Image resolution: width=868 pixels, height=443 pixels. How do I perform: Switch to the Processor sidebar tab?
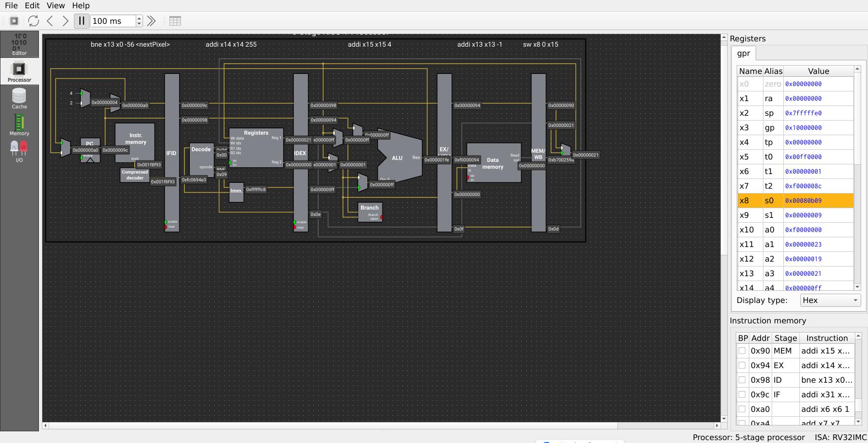[19, 71]
